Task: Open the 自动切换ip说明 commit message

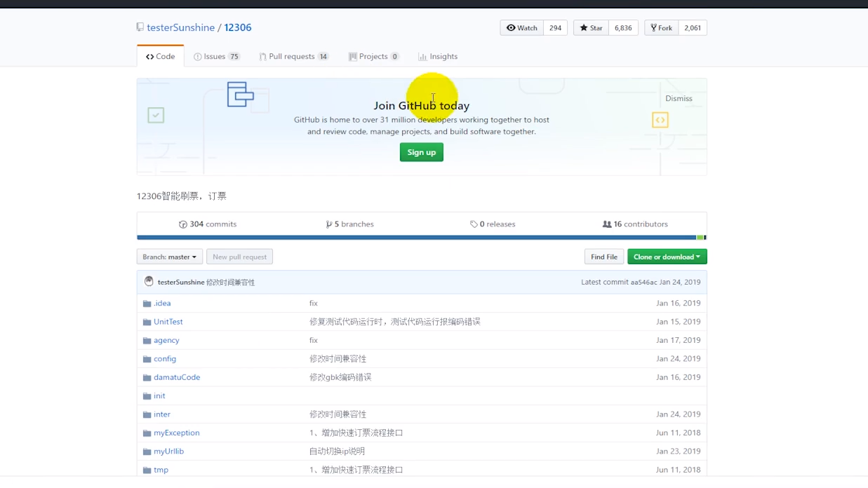Action: [x=337, y=451]
